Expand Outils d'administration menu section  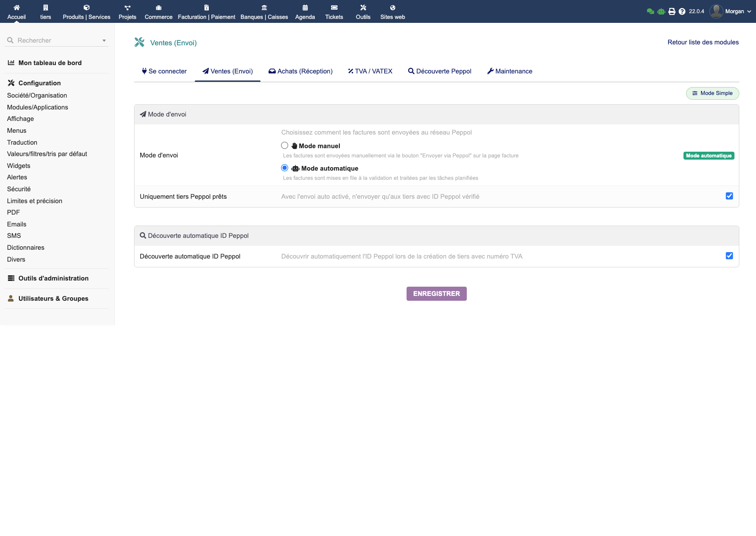[53, 278]
